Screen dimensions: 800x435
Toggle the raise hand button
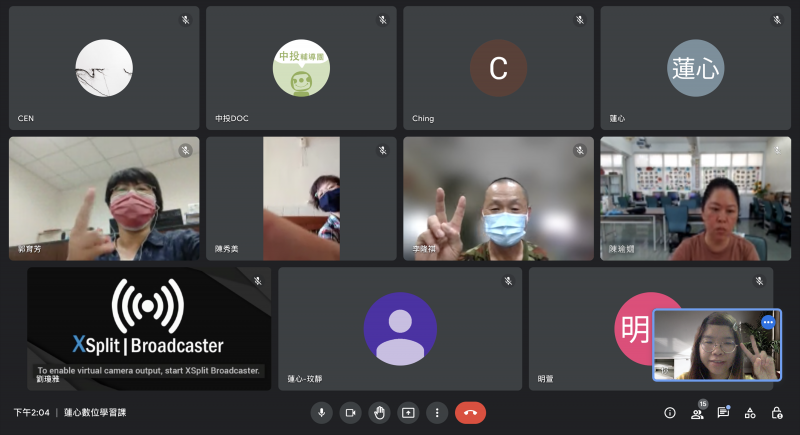(379, 412)
